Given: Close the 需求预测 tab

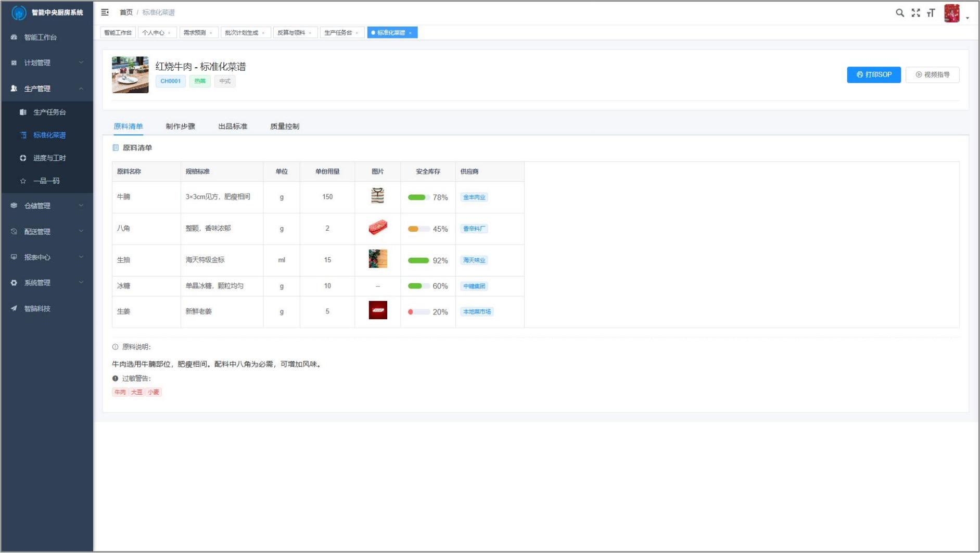Looking at the screenshot, I should 211,33.
